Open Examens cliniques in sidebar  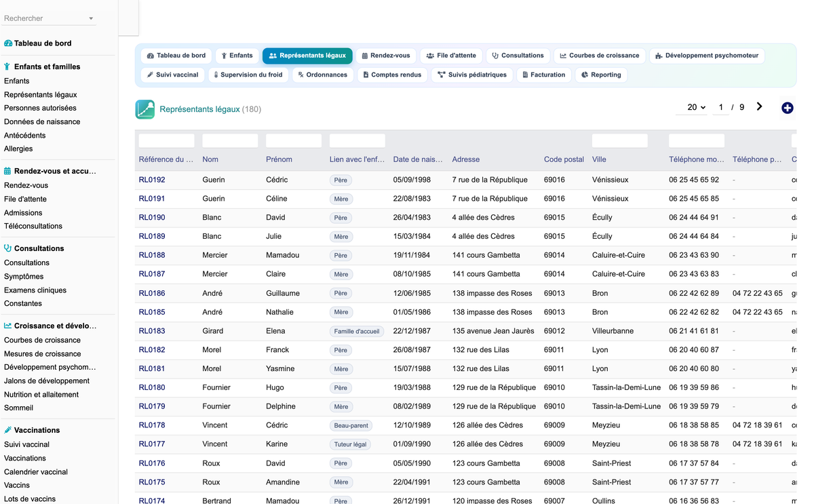pos(35,290)
